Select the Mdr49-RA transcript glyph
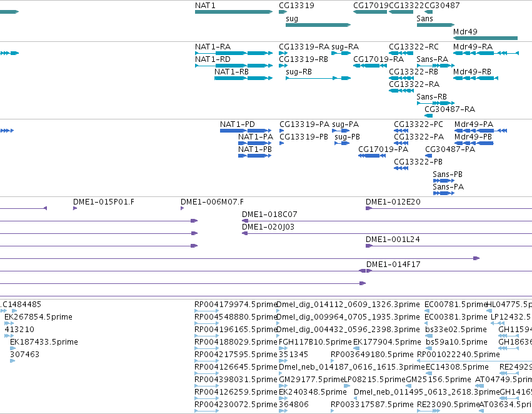The height and width of the screenshot is (414, 532). coord(486,53)
